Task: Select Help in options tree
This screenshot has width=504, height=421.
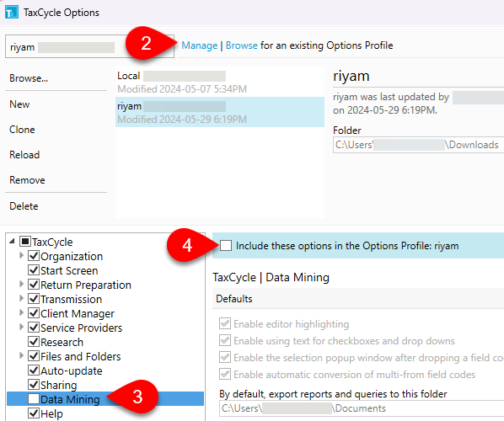Action: [51, 413]
